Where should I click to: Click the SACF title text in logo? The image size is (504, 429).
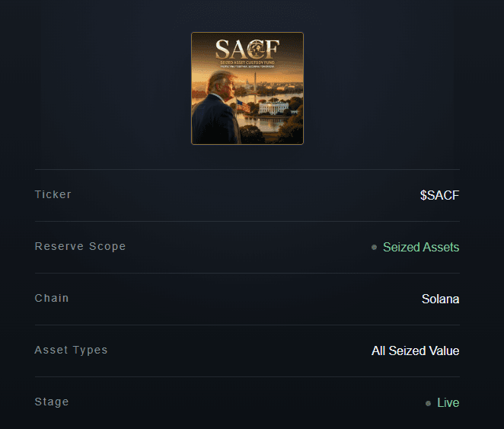click(247, 50)
